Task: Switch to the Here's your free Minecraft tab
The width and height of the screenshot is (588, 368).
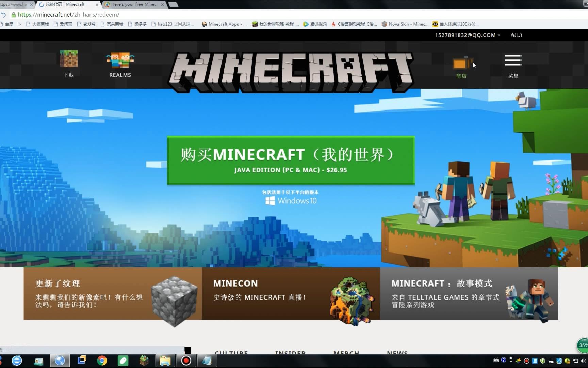Action: pos(133,4)
